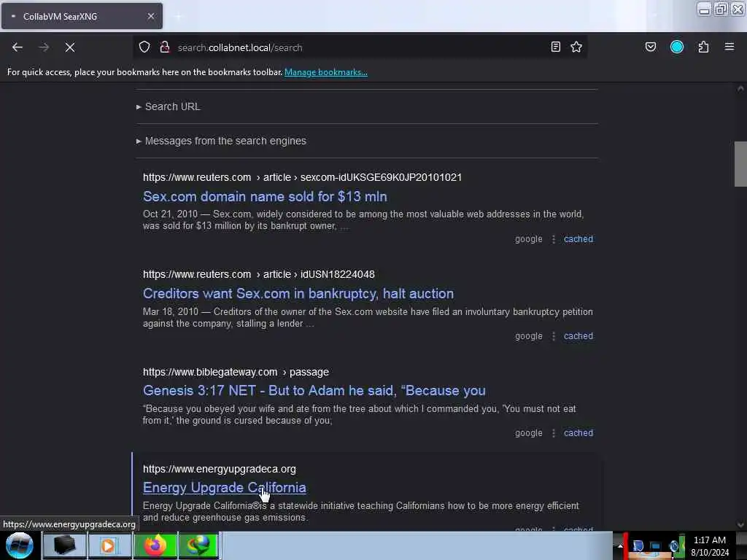Click reuters idUSN18224048 URL text

click(x=259, y=275)
